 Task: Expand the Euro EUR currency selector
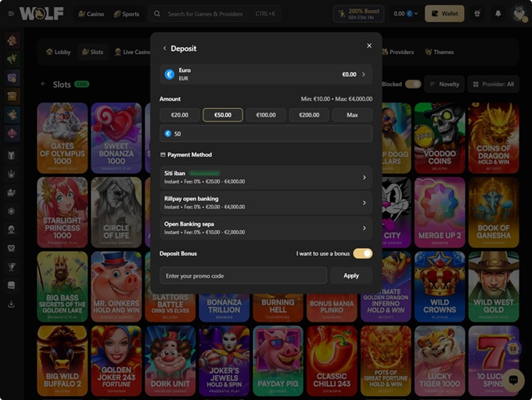266,74
